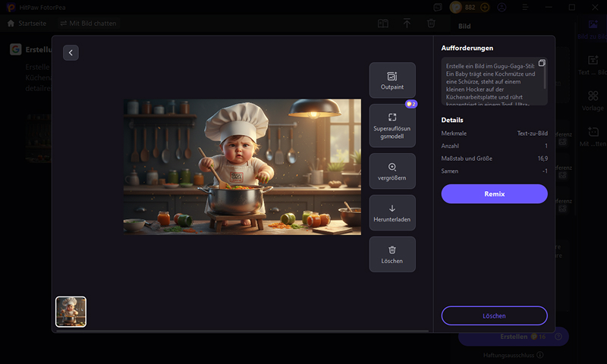Open the chat message icon in title bar
The height and width of the screenshot is (364, 607).
pos(438,8)
